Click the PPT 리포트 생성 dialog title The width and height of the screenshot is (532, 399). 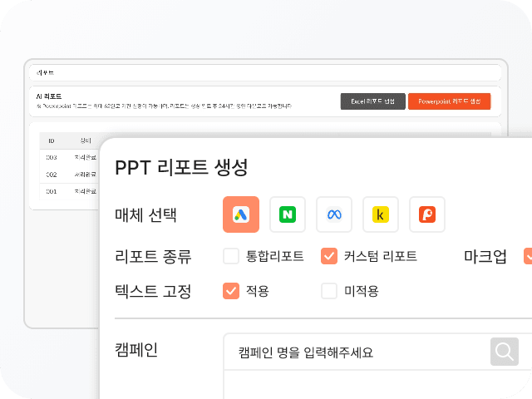(x=181, y=167)
